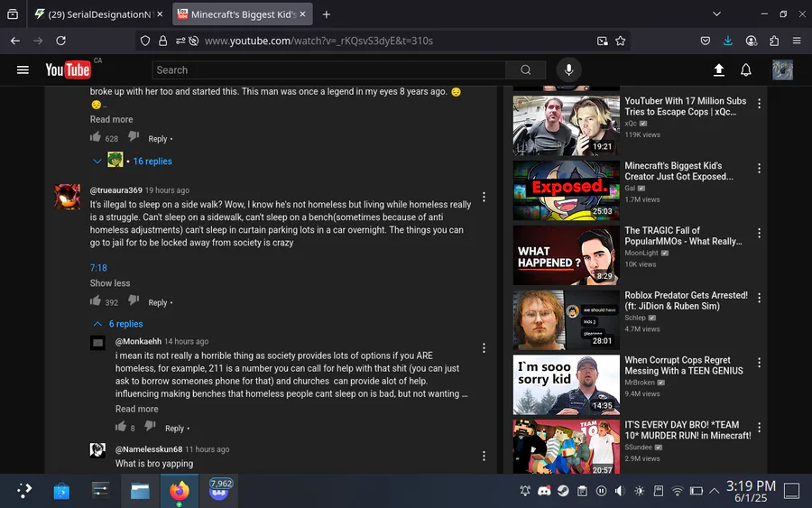This screenshot has height=508, width=812.
Task: Show hidden system tray icons
Action: pos(715,490)
